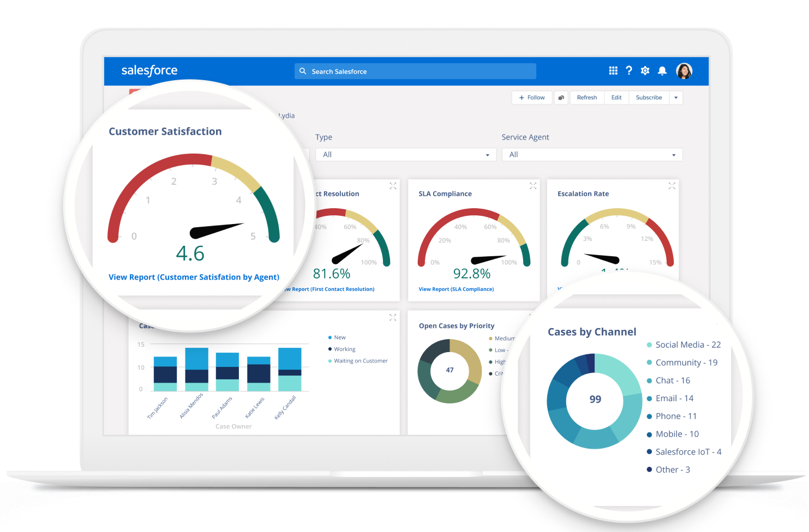Click the Follow button
The width and height of the screenshot is (809, 532).
532,98
